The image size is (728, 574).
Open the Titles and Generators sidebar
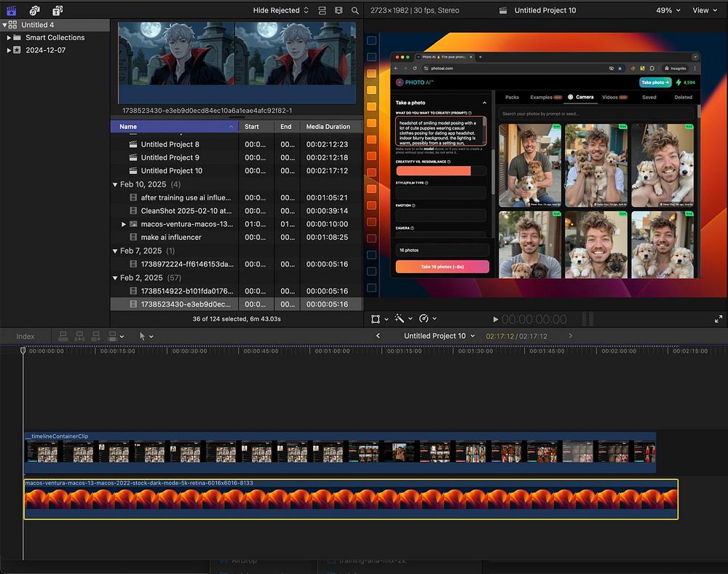58,10
